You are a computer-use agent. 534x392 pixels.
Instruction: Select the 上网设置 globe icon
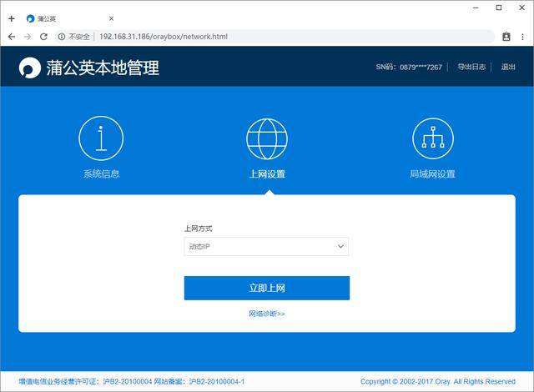(x=267, y=138)
